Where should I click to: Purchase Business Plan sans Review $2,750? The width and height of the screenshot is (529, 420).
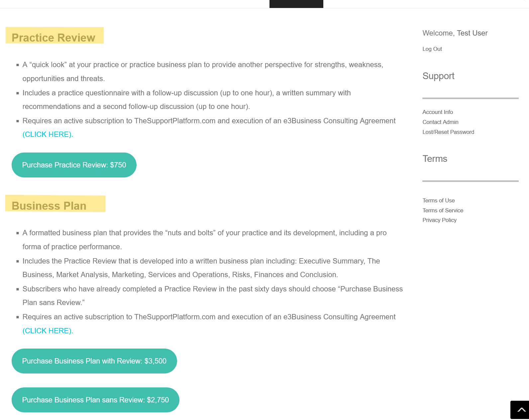(95, 400)
